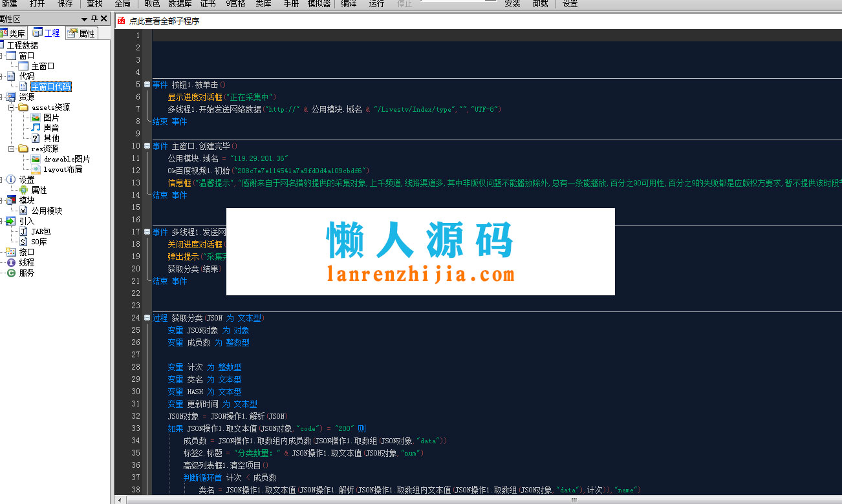Click the horizontal scrollbar left arrow
Screen dimensions: 842x504
[x=118, y=499]
